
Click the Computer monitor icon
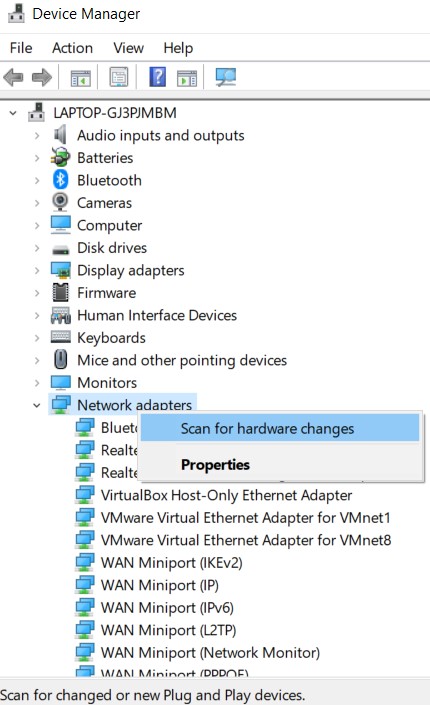coord(60,225)
